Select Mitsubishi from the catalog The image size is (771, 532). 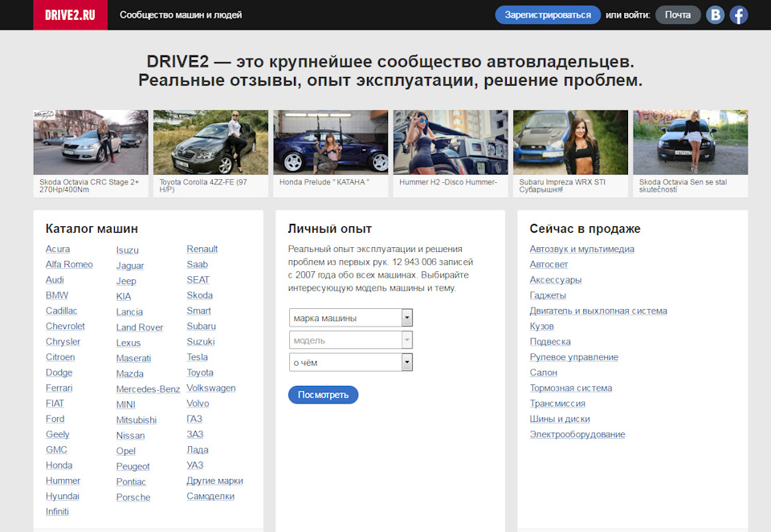click(x=137, y=420)
